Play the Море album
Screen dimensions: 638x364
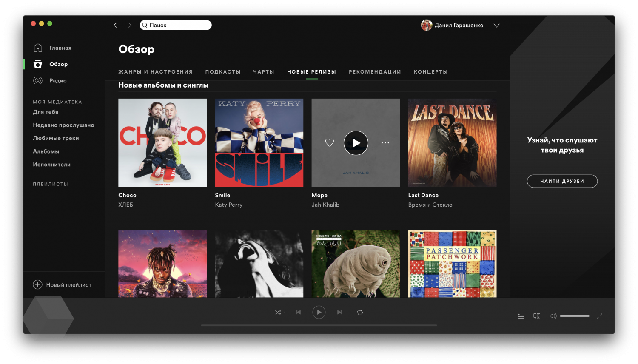[356, 143]
